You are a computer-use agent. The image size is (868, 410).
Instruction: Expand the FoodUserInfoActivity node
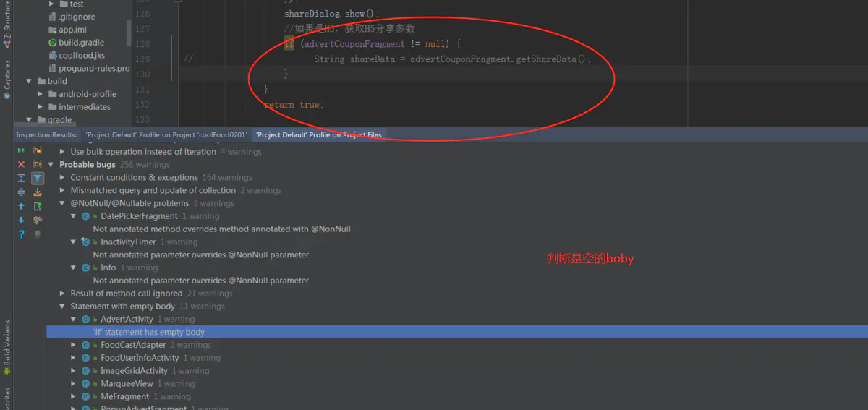tap(74, 358)
